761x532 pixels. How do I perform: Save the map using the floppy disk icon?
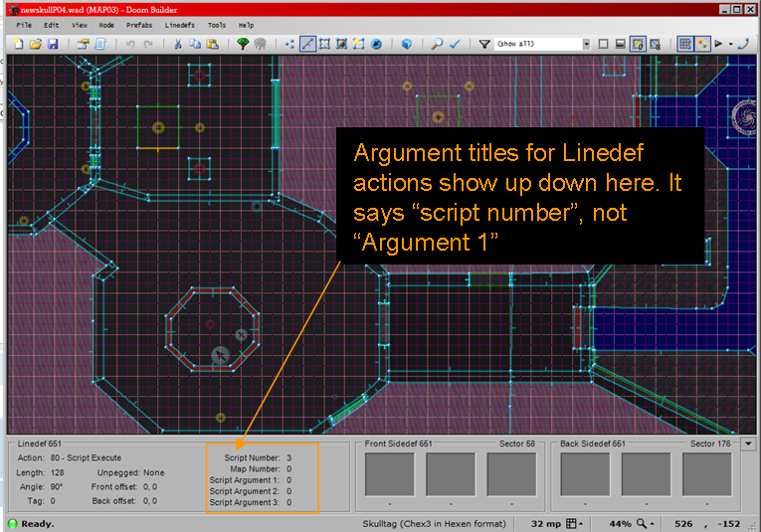coord(52,44)
